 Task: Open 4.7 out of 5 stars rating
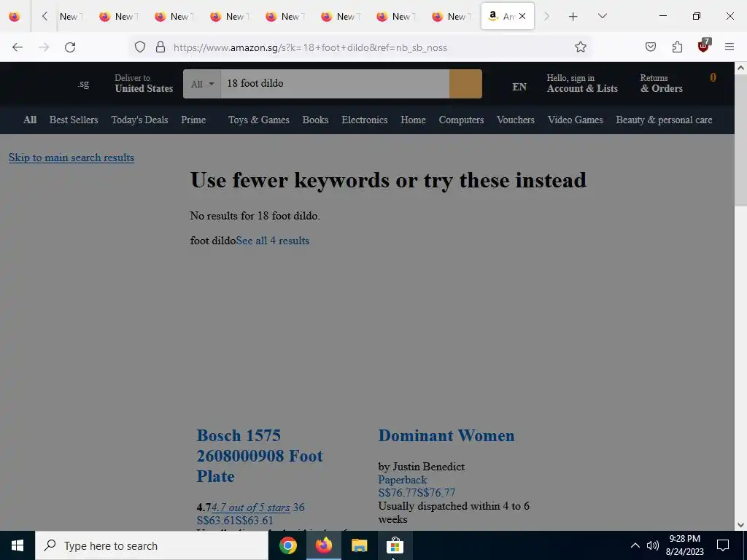point(251,507)
